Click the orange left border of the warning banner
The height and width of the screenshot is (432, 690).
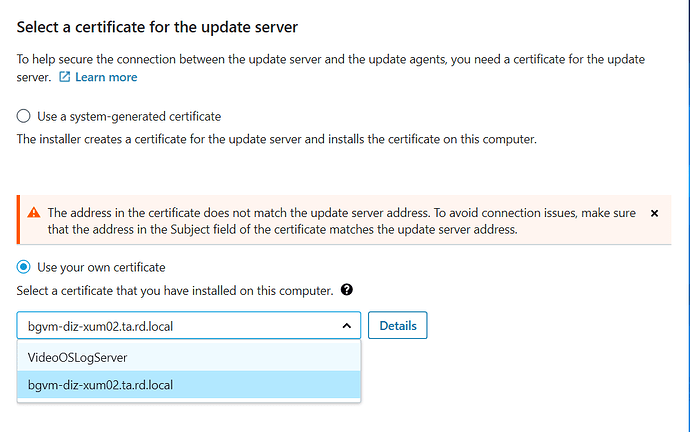pos(18,221)
